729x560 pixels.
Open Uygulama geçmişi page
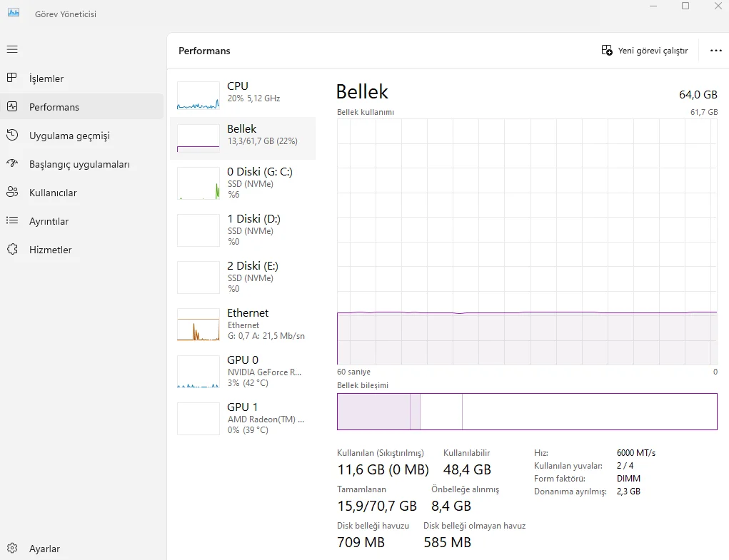[82, 135]
